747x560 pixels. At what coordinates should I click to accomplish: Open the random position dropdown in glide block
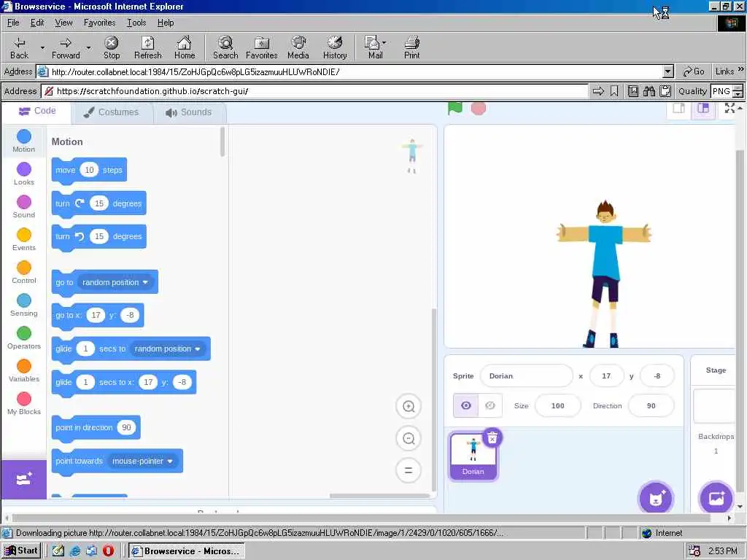167,349
